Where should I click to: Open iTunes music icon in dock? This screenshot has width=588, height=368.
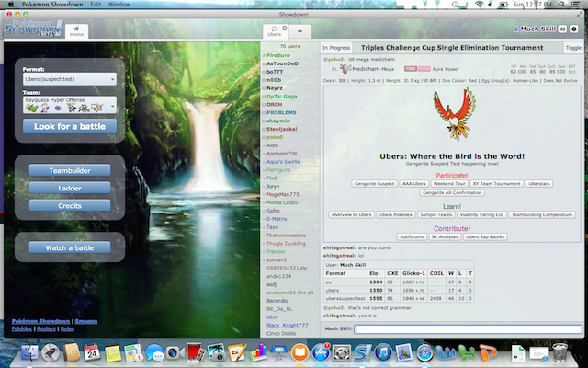pyautogui.click(x=383, y=352)
